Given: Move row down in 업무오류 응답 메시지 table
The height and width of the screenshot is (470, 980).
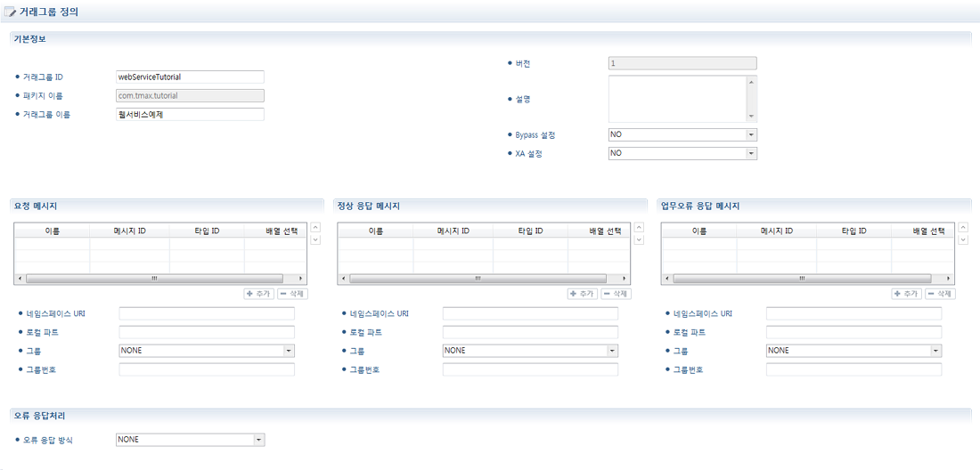Looking at the screenshot, I should click(962, 239).
